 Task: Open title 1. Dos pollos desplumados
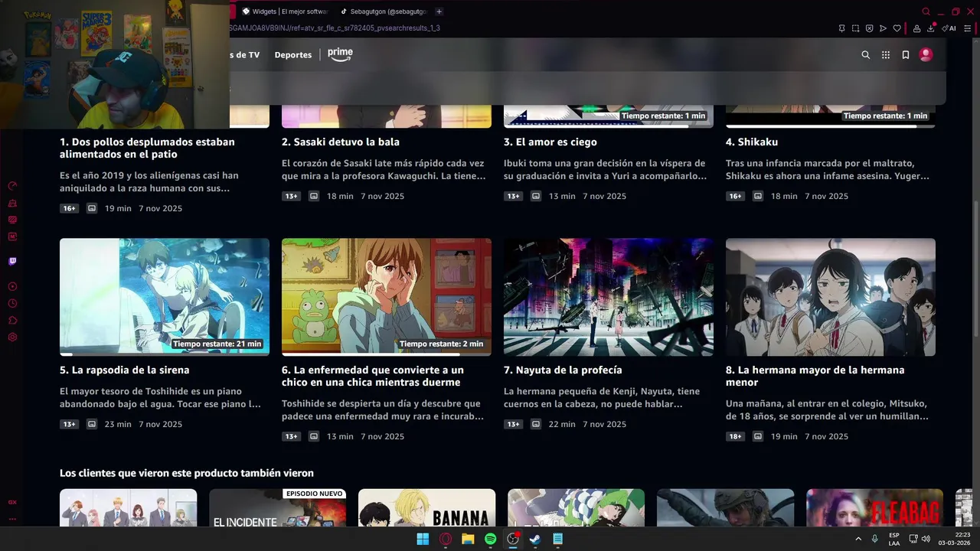[147, 148]
